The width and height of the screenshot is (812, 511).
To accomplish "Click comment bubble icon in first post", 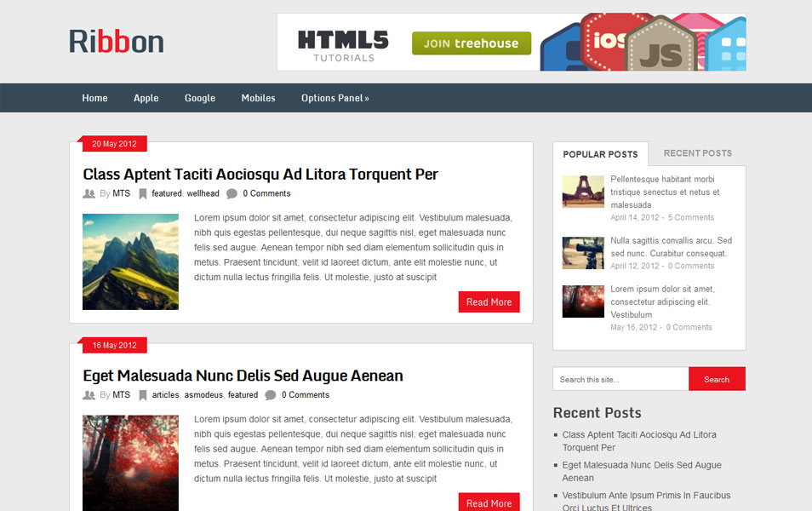I will pos(232,193).
